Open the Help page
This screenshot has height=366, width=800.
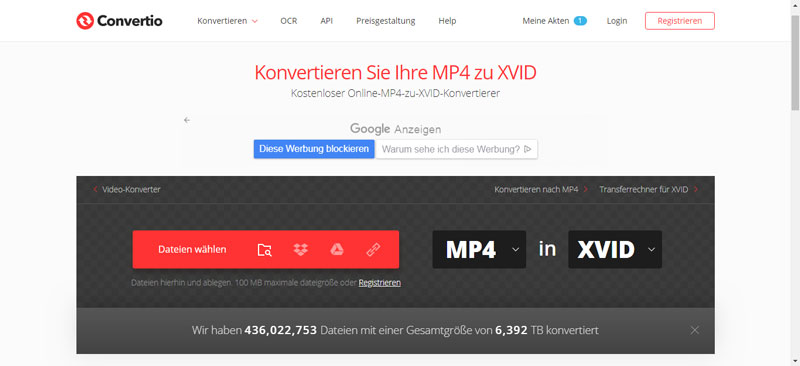coord(447,21)
